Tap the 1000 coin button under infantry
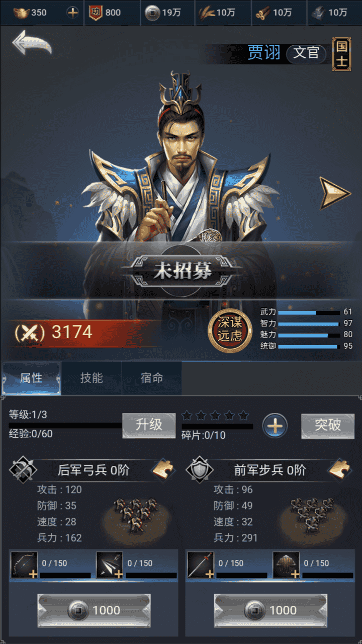The height and width of the screenshot is (644, 362). (270, 610)
